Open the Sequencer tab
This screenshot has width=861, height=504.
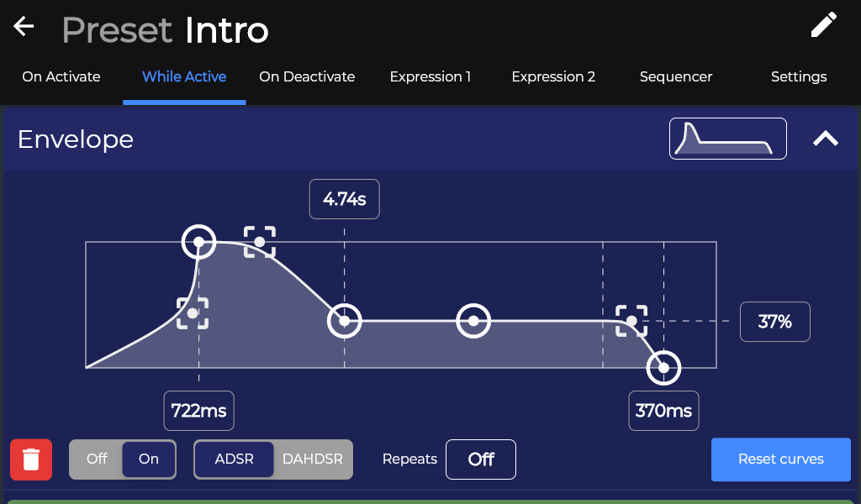676,76
